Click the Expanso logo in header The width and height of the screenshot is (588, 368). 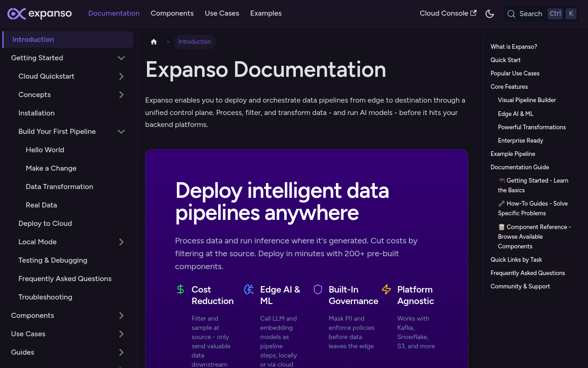coord(40,13)
